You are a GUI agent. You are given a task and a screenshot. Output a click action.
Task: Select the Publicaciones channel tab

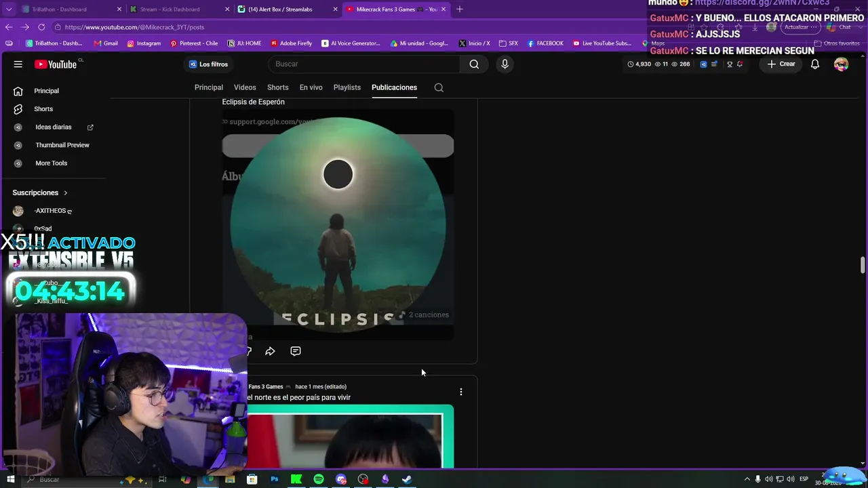[394, 87]
